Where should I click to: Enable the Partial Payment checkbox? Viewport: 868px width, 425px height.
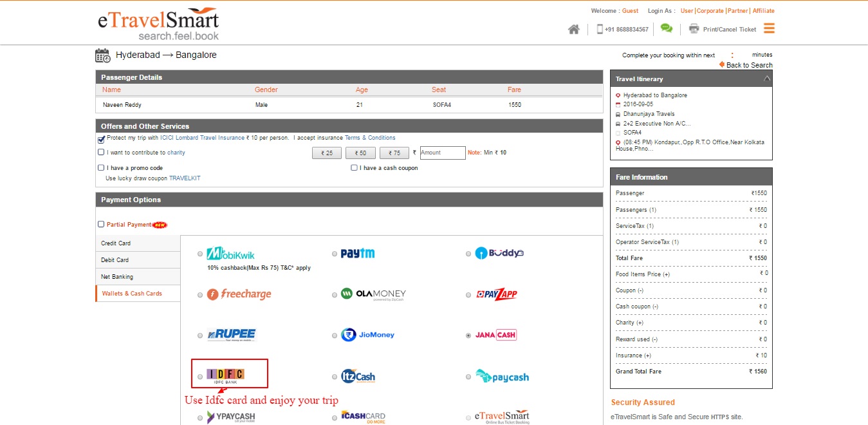[x=101, y=225]
